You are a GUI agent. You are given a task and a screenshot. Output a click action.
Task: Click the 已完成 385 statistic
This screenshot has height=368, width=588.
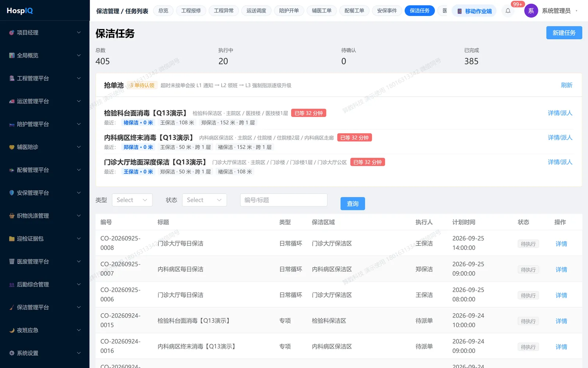click(472, 57)
